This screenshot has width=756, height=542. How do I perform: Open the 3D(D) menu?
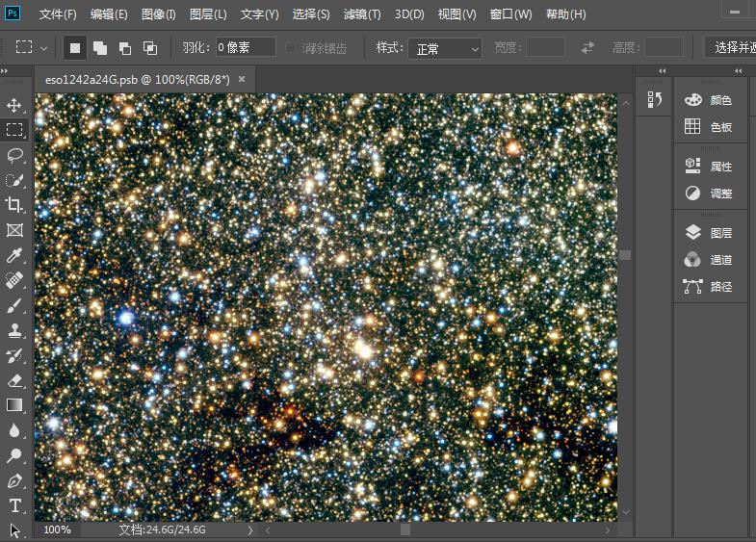409,14
